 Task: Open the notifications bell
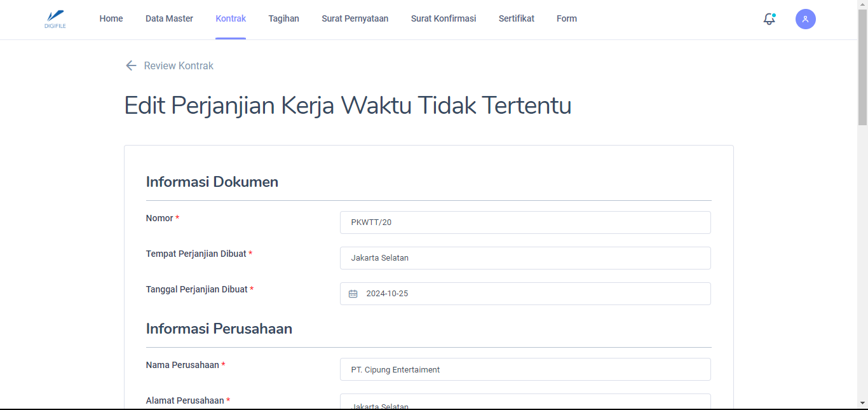point(769,19)
